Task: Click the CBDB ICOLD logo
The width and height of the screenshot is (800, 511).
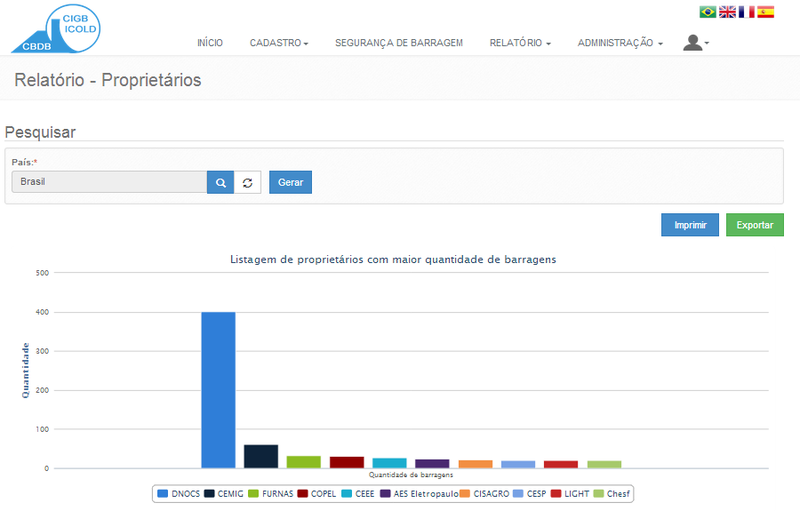Action: (x=56, y=28)
